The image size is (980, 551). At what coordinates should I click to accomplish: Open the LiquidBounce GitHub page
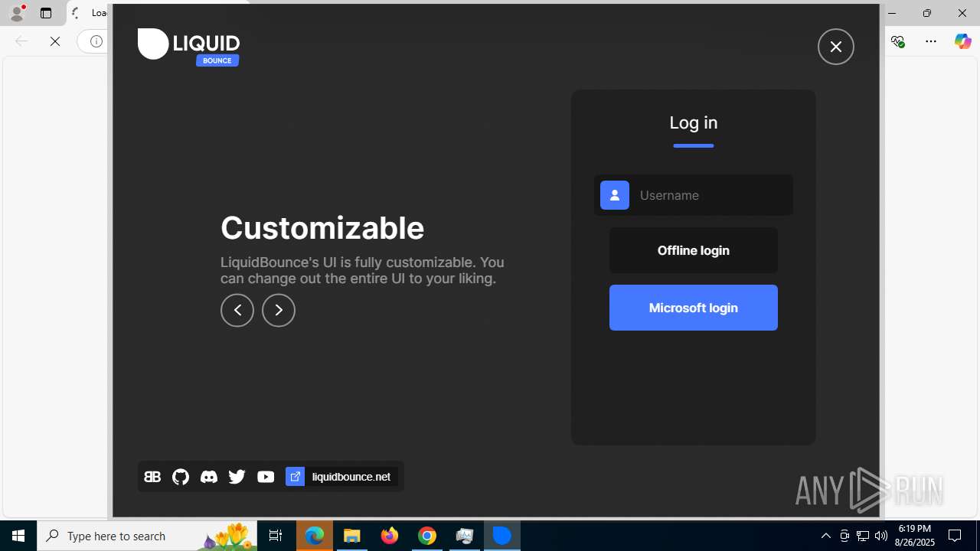181,477
